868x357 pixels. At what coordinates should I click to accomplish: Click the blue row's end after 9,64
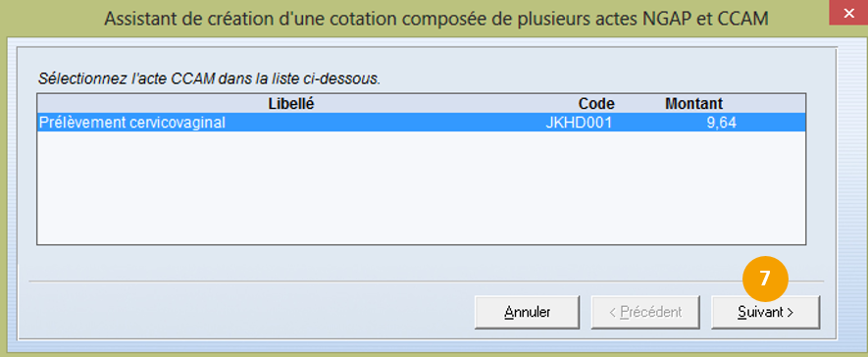(771, 123)
